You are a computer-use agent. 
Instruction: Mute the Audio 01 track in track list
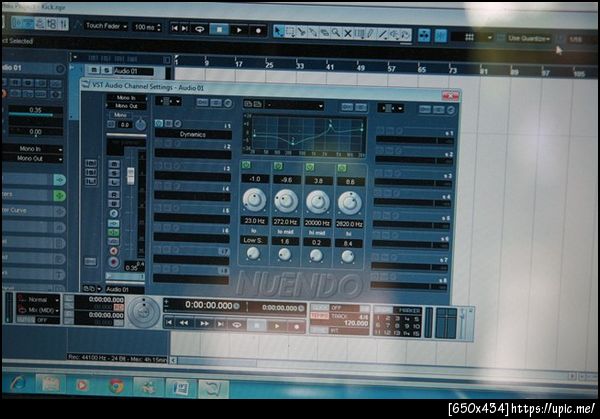tap(94, 70)
